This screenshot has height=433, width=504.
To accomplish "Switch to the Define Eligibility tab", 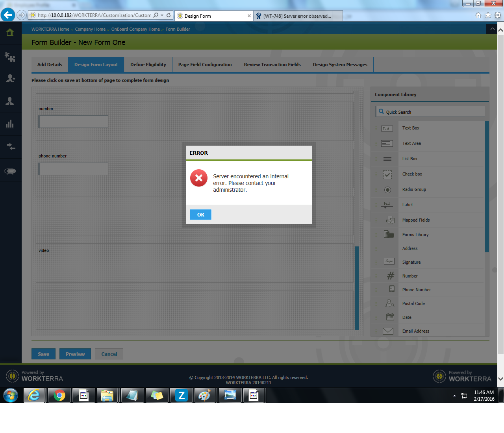I will click(x=148, y=65).
